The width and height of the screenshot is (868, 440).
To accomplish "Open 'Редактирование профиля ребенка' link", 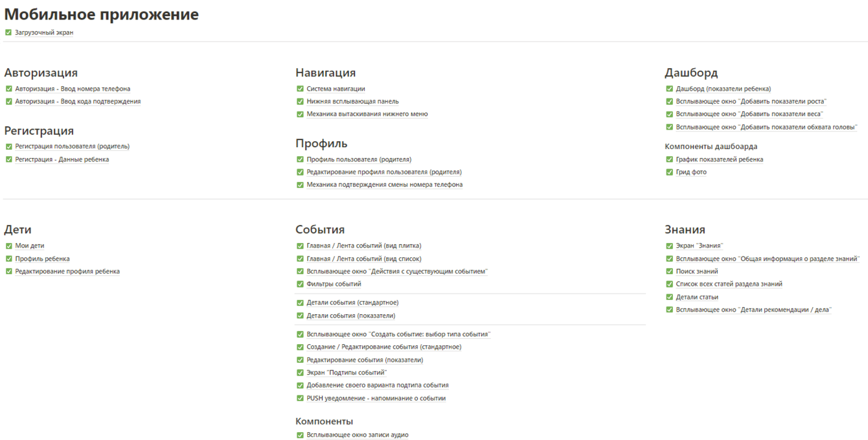I will coord(67,272).
